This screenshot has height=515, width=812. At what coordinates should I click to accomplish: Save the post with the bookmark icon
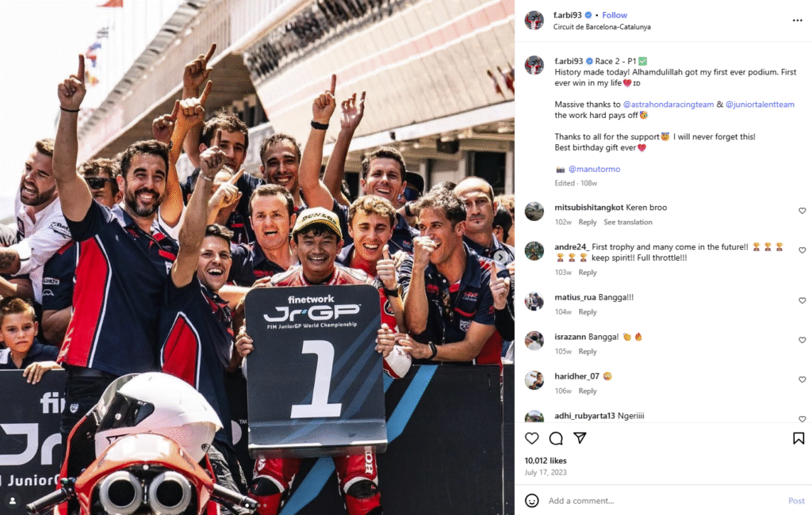(x=799, y=438)
